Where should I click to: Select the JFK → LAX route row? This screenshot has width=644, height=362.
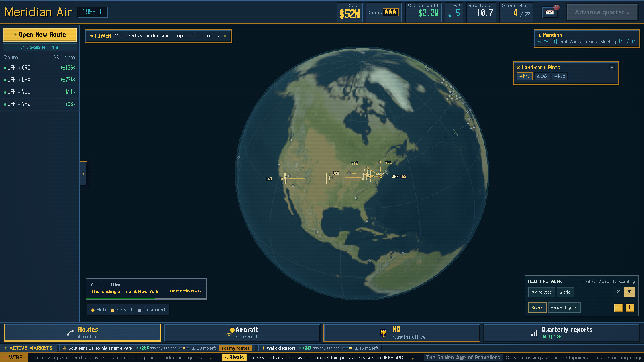(40, 80)
